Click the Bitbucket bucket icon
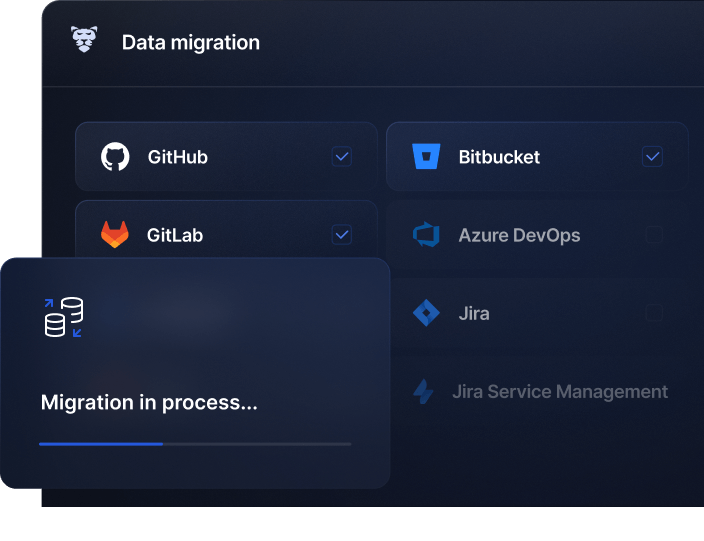The height and width of the screenshot is (541, 704). [x=426, y=157]
